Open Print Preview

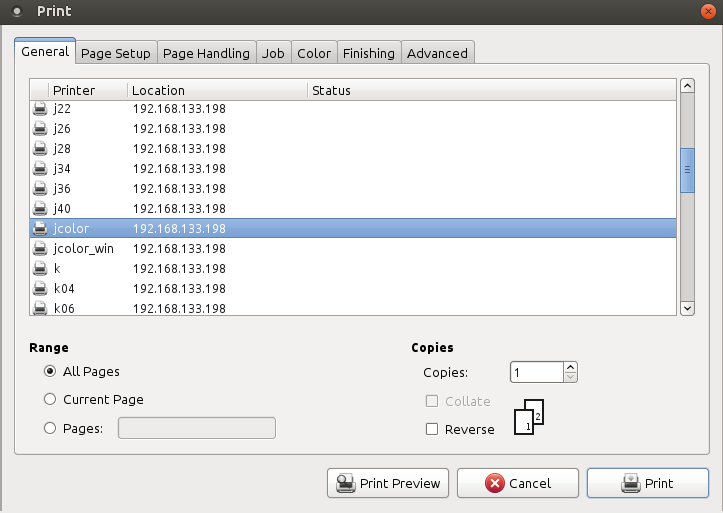pos(388,484)
